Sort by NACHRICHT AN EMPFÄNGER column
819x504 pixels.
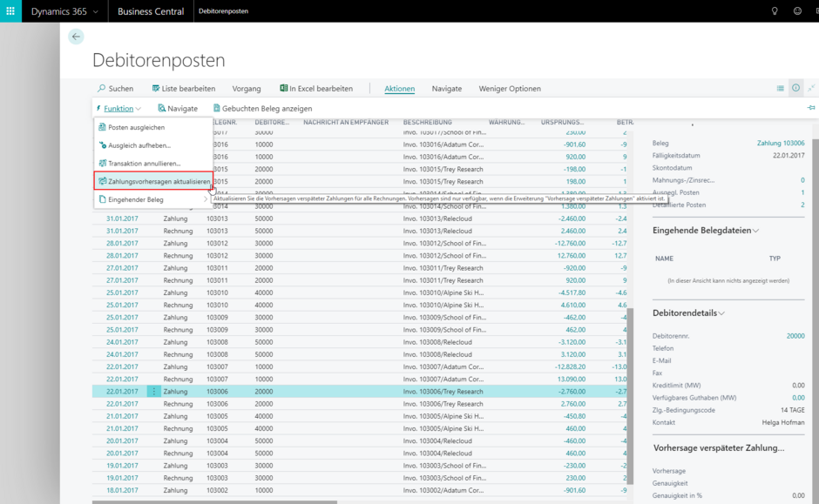(x=346, y=122)
